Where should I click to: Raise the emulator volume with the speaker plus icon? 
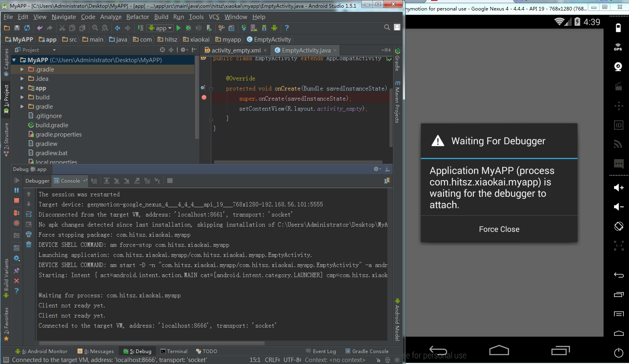point(618,187)
